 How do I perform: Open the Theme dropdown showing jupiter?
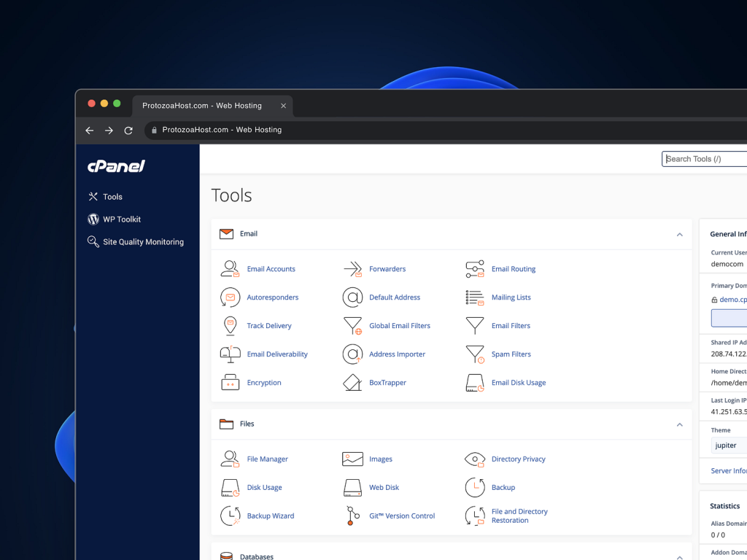pos(728,446)
